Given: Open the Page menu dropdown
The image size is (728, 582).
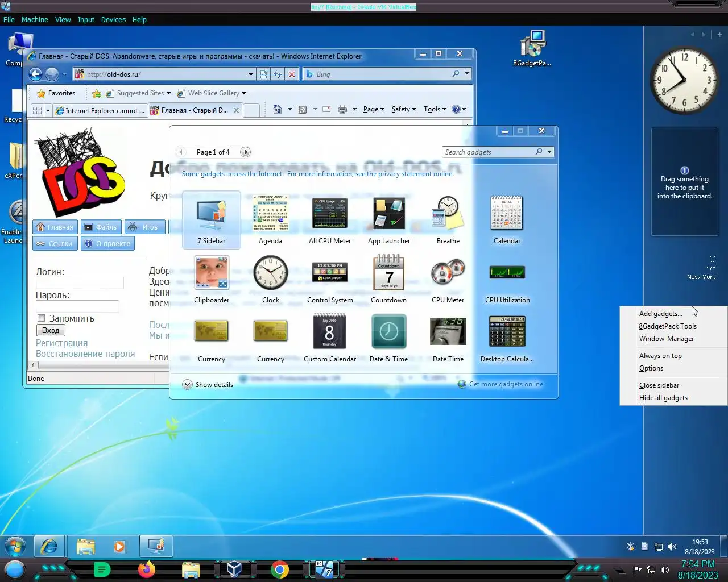Looking at the screenshot, I should (374, 109).
